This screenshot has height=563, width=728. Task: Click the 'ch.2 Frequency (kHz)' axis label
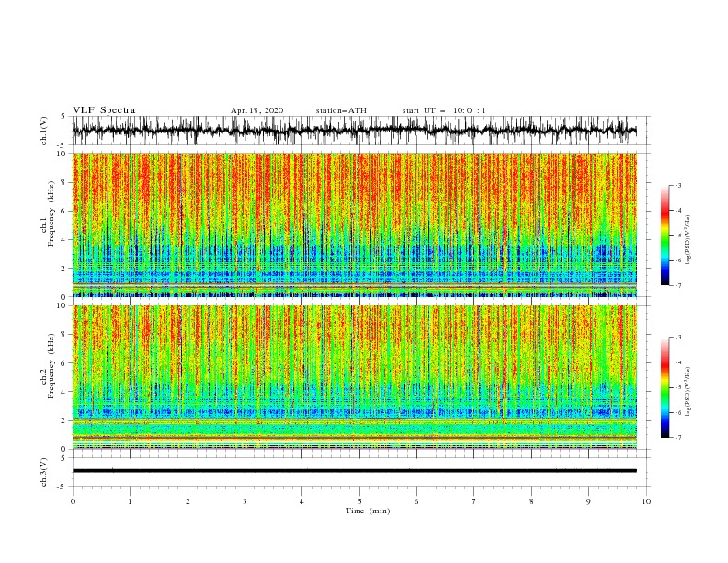(48, 366)
